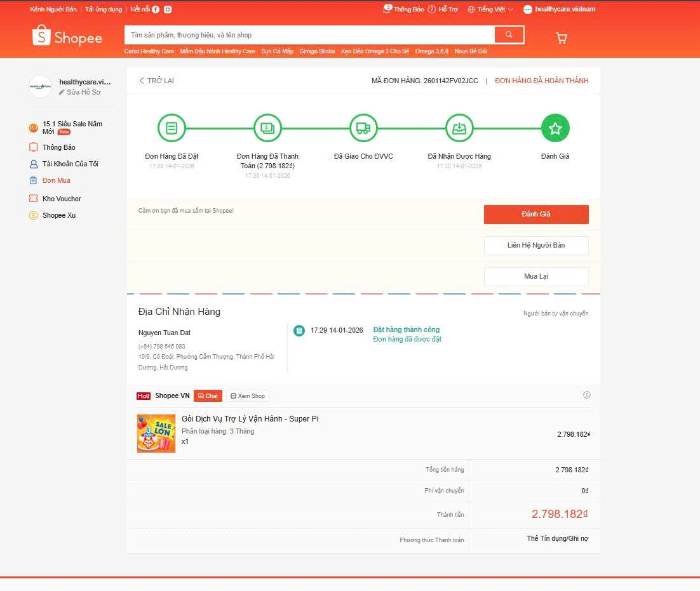
Task: Open Kênh Người Bán link
Action: coord(53,10)
